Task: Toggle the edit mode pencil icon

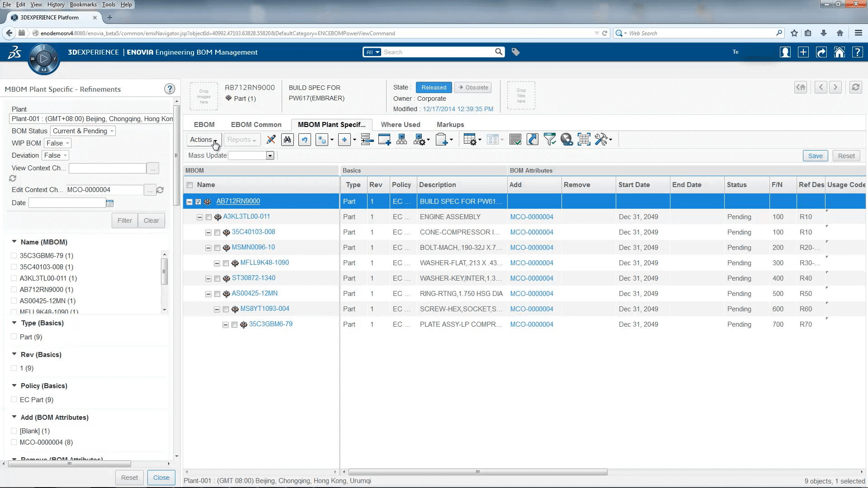Action: point(271,140)
